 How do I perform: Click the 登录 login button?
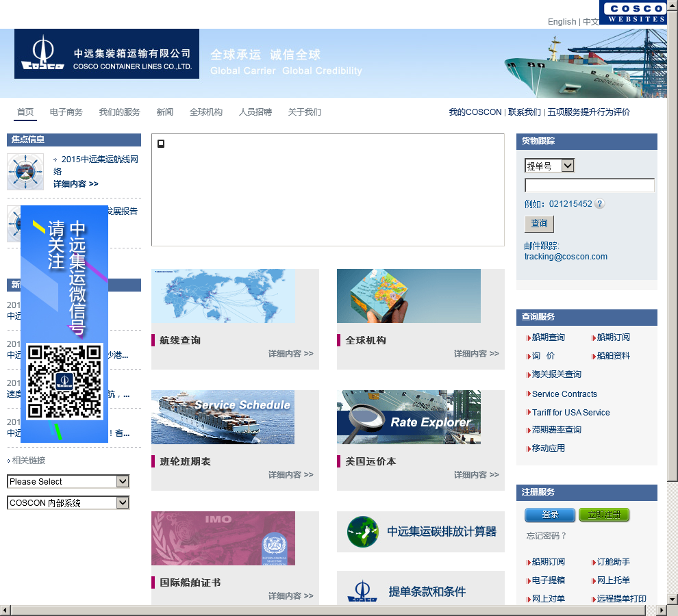tap(550, 515)
